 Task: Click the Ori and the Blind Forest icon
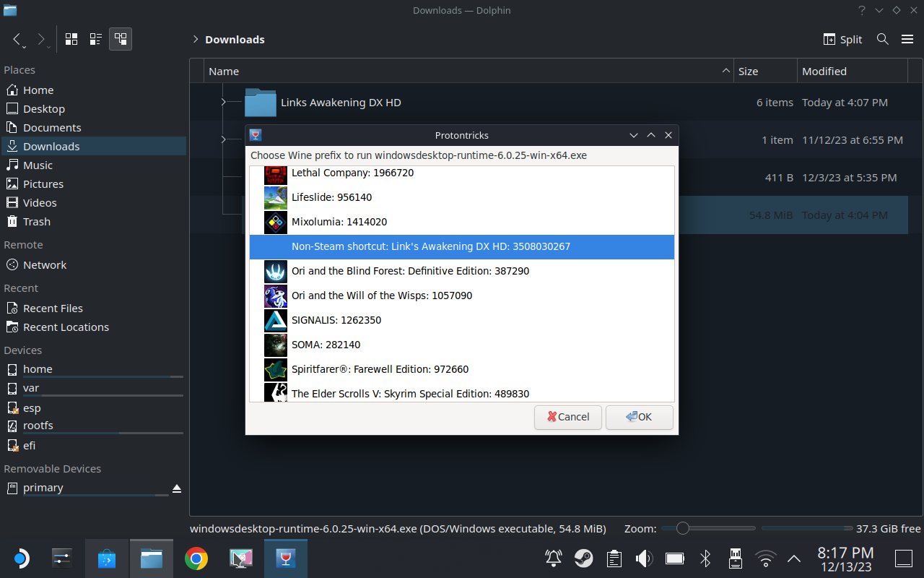(x=276, y=271)
